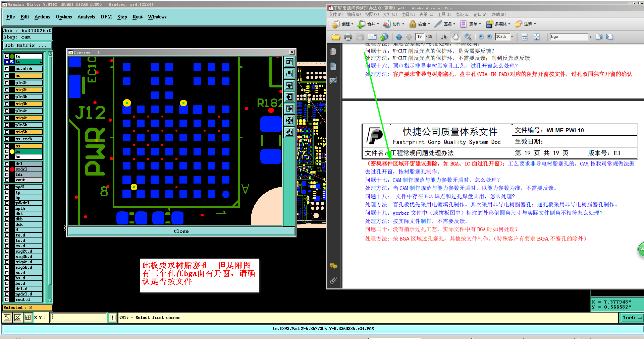Open the DFM menu in Graphic Editor
This screenshot has width=644, height=339.
(106, 17)
